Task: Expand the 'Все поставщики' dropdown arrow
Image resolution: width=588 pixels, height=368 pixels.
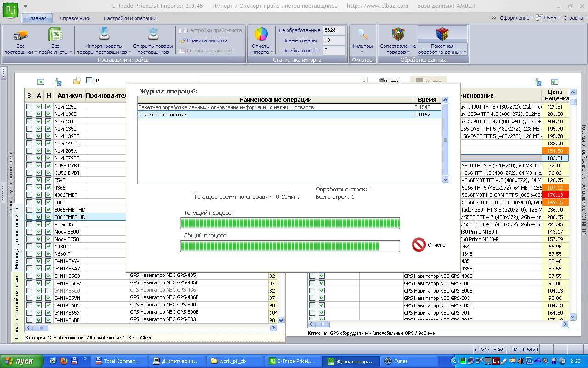Action: 35,52
